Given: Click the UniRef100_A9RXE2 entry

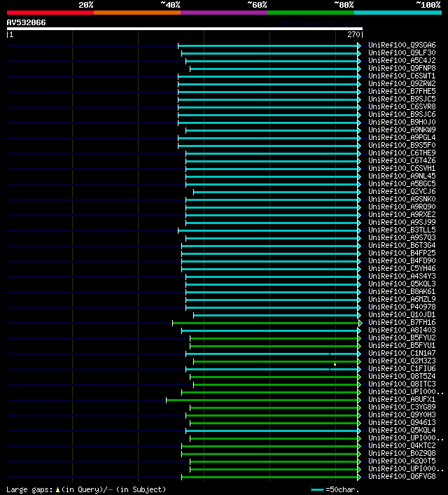Looking at the screenshot, I should click(402, 214).
